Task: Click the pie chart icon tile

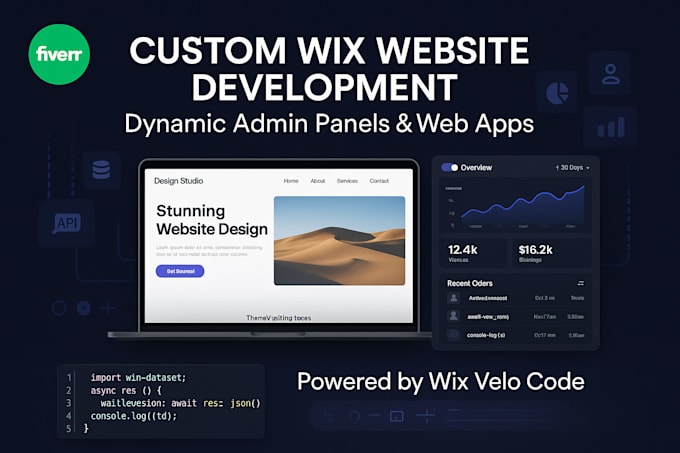Action: tap(557, 92)
